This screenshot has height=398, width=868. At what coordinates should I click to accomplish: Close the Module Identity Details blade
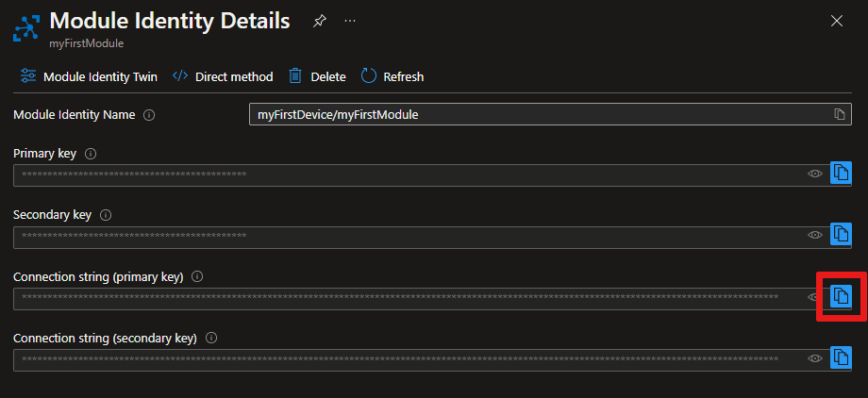(836, 21)
